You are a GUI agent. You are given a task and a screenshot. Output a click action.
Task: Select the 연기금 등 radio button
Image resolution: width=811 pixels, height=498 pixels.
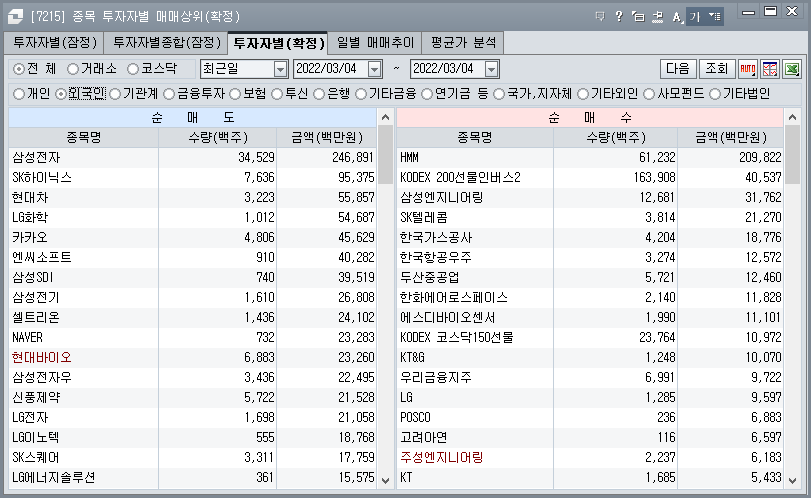point(427,94)
